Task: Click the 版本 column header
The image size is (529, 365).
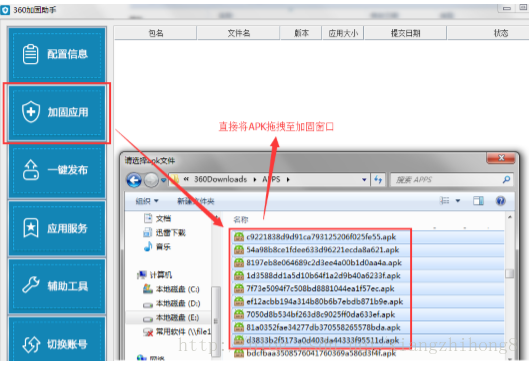Action: coord(301,33)
